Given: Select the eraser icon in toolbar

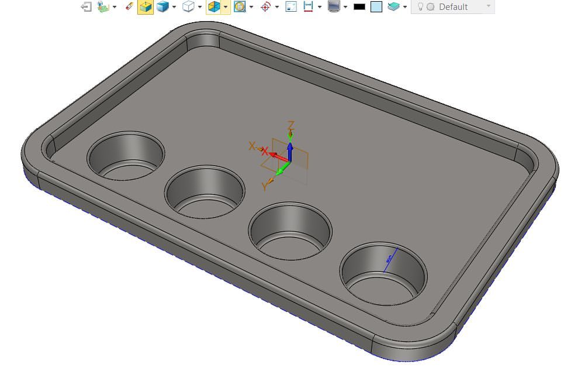Looking at the screenshot, I should pos(129,6).
